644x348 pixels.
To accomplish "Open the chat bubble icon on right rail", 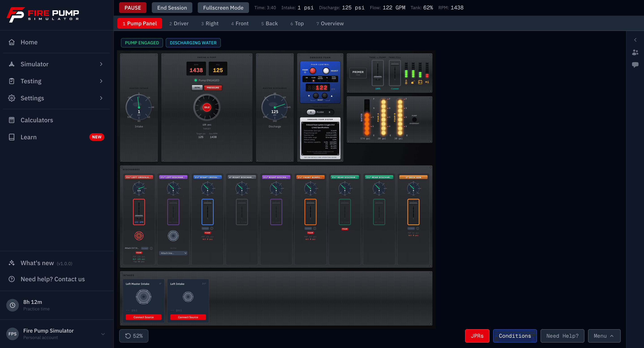I will tap(635, 65).
